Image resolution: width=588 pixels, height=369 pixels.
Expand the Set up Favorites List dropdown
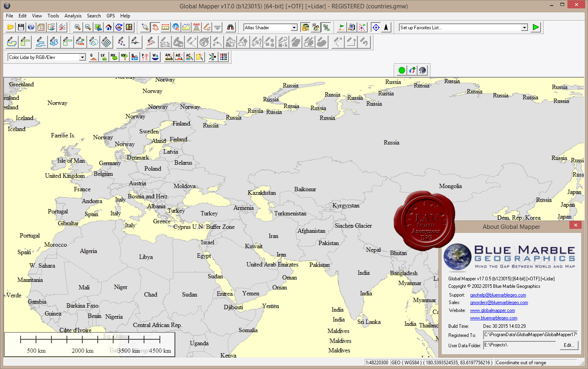[524, 27]
